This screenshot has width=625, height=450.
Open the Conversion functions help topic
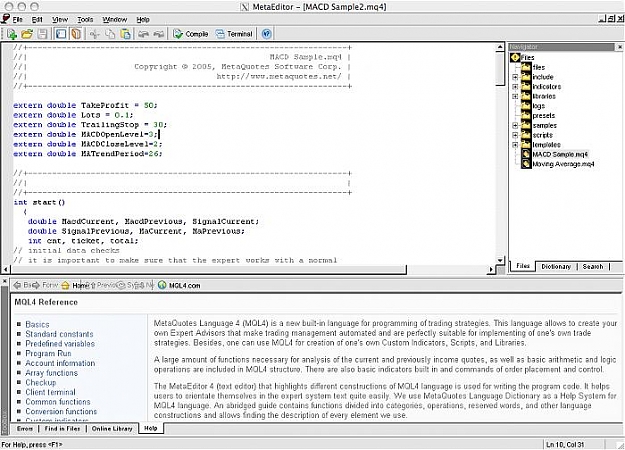pyautogui.click(x=61, y=411)
